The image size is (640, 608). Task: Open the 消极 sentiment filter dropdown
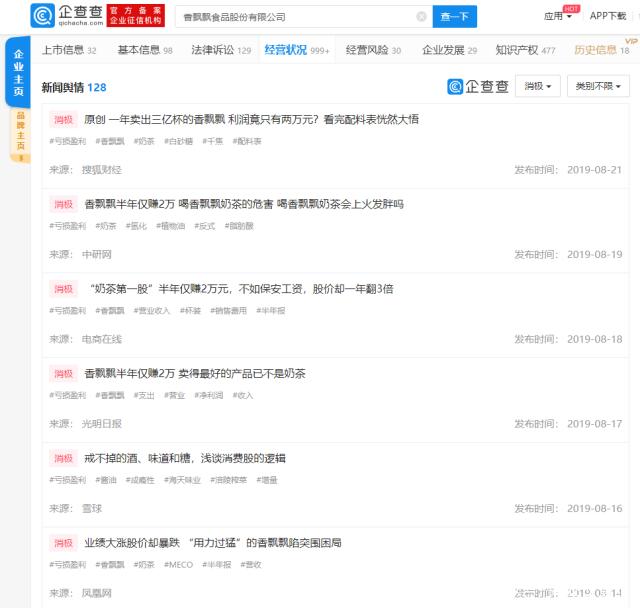click(538, 86)
